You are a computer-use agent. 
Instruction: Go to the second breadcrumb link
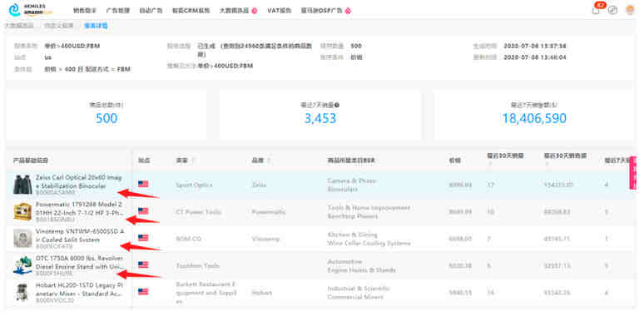(x=59, y=26)
